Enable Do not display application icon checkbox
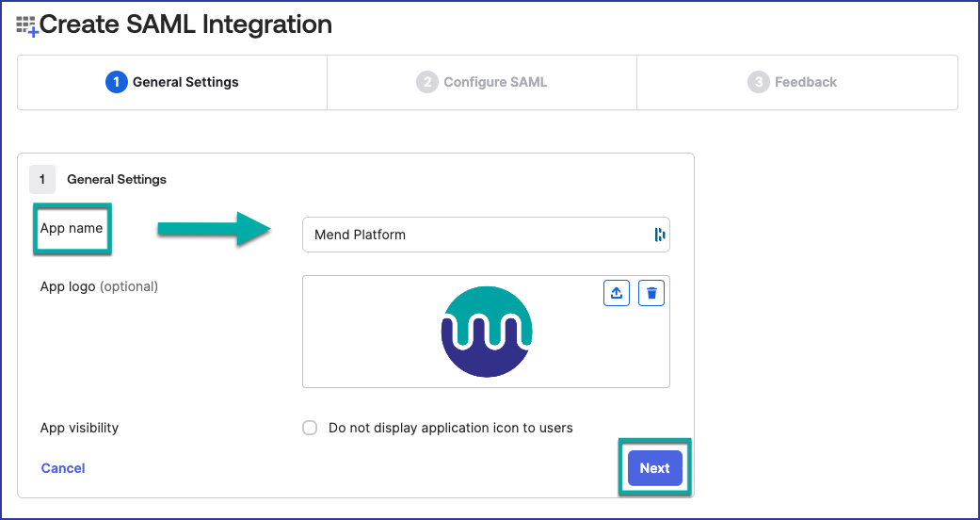The width and height of the screenshot is (980, 520). (310, 428)
